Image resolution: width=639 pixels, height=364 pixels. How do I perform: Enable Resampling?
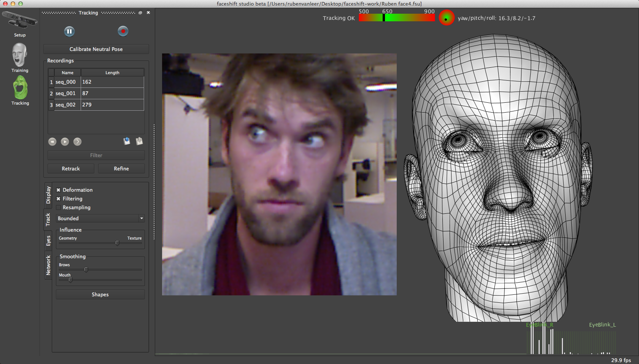click(x=58, y=207)
